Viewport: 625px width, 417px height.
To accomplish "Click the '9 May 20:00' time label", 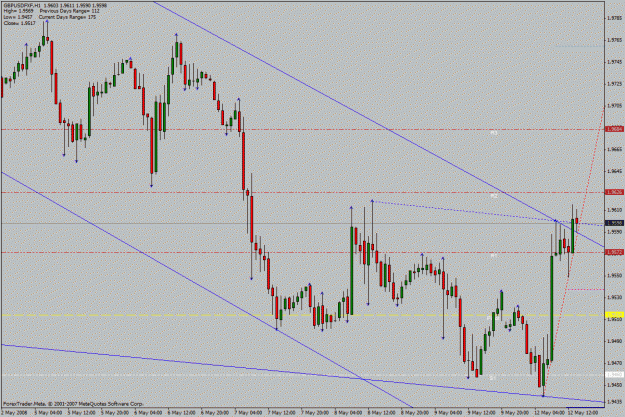I will 515,413.
